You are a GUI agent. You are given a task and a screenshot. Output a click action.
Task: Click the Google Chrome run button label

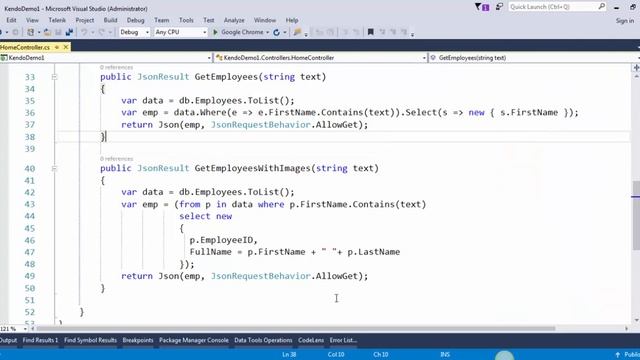242,32
